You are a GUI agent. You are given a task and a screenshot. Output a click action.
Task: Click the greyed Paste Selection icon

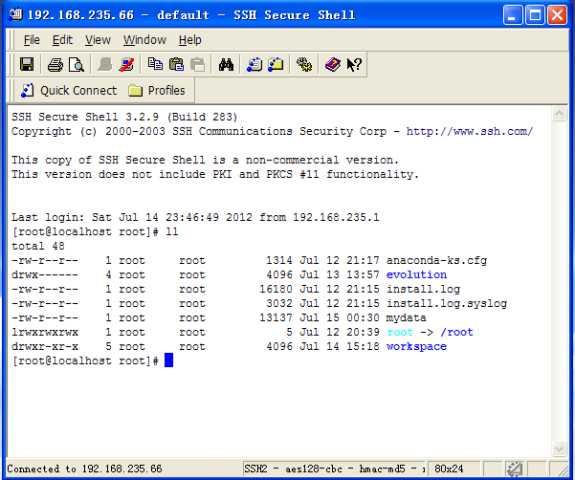click(198, 65)
